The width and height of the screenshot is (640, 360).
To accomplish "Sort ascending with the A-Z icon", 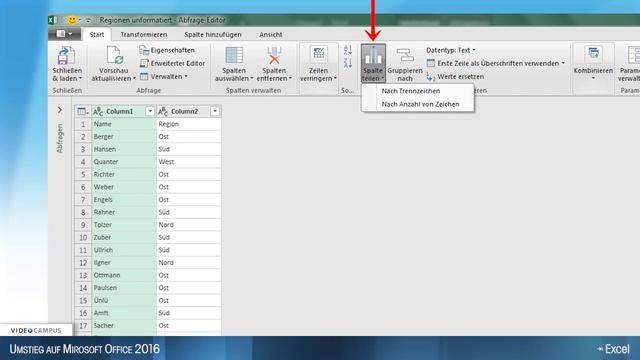I will click(348, 50).
